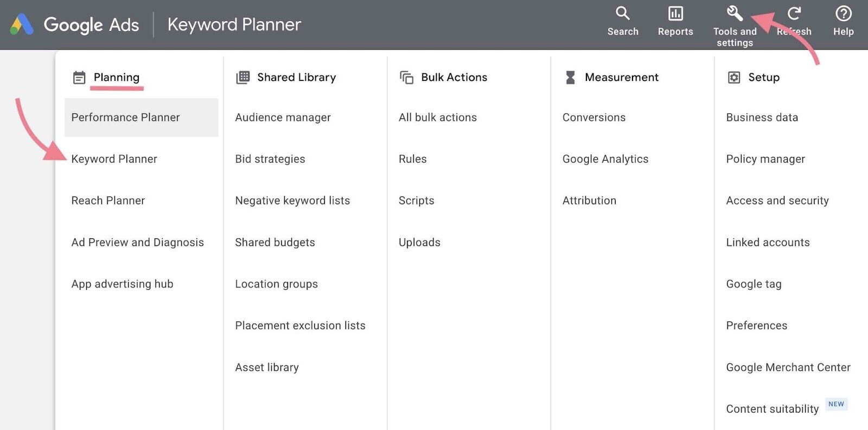
Task: Select Performance Planner
Action: pos(125,117)
